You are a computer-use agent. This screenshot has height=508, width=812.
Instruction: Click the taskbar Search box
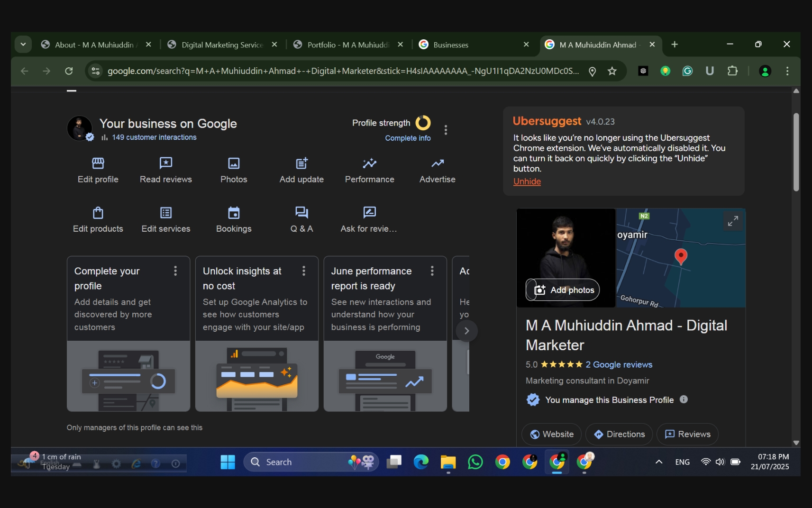311,462
